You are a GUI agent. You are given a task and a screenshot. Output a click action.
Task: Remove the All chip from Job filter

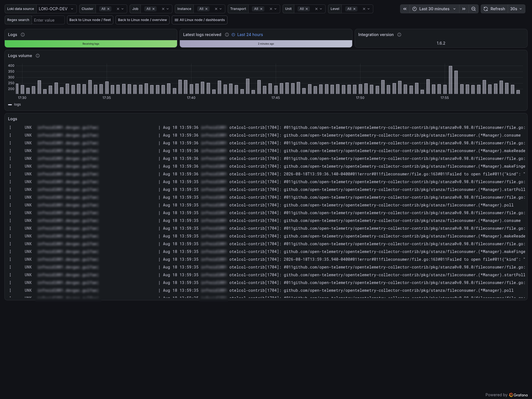coord(154,9)
